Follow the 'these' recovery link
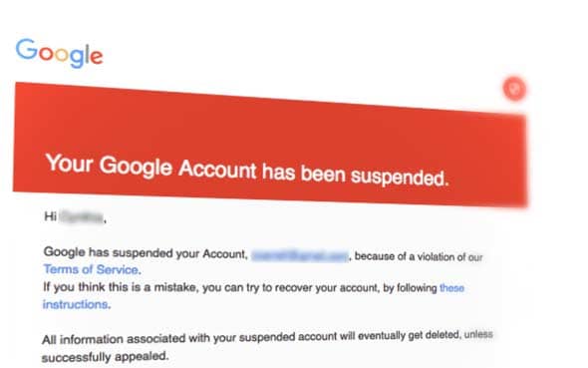This screenshot has width=588, height=368. pyautogui.click(x=451, y=288)
